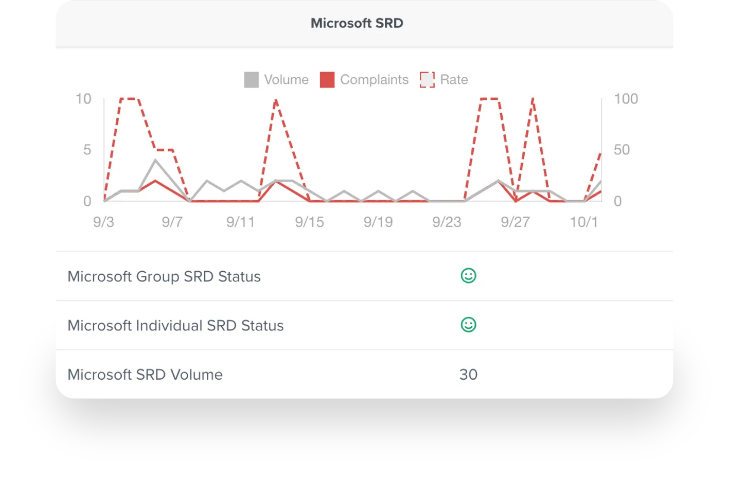Click the Microsoft Individual SRD Status smiley icon

pyautogui.click(x=469, y=325)
